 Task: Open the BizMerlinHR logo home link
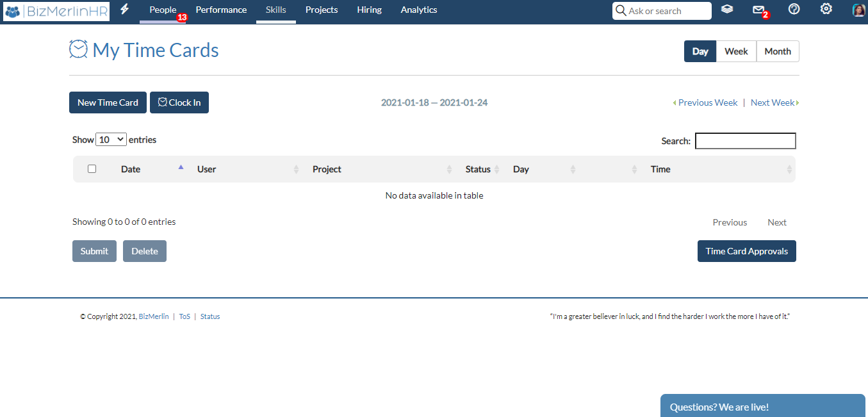(56, 11)
